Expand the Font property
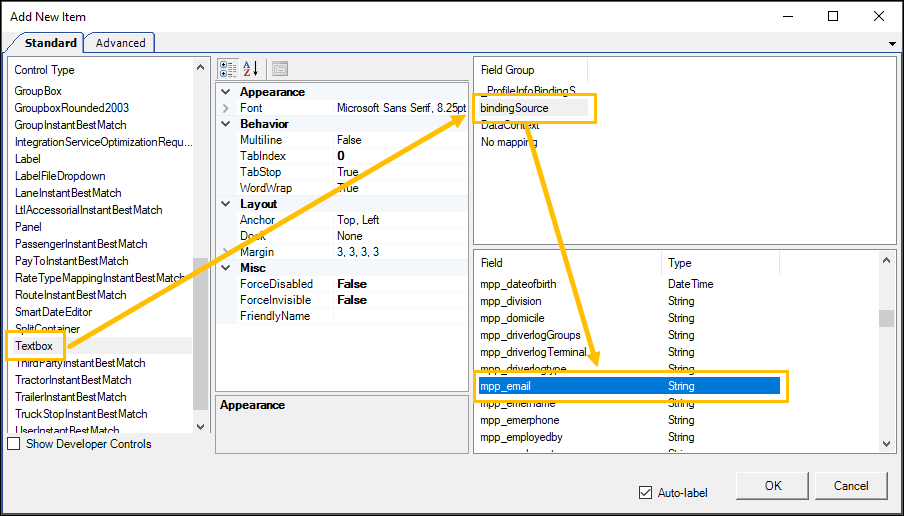 [x=226, y=108]
